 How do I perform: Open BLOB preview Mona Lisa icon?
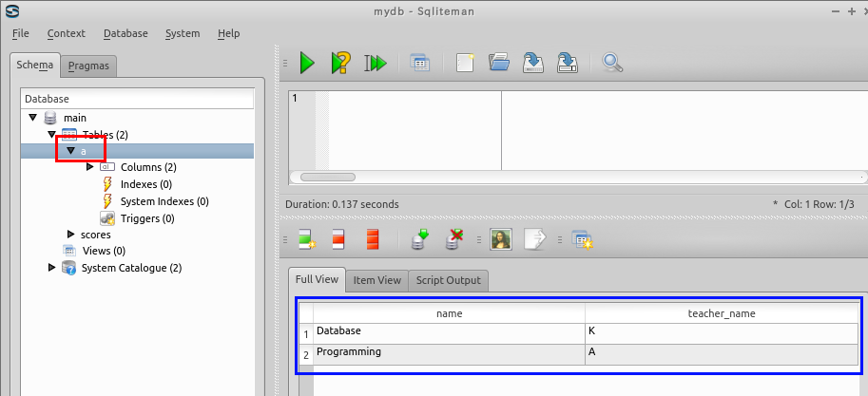(x=501, y=239)
